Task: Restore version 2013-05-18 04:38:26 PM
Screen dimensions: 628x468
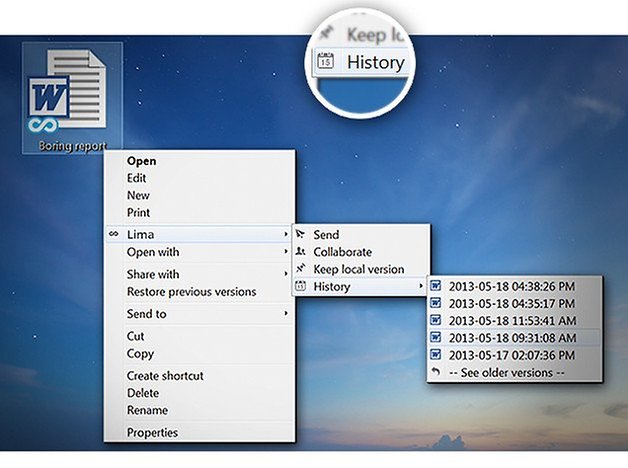Action: (515, 286)
